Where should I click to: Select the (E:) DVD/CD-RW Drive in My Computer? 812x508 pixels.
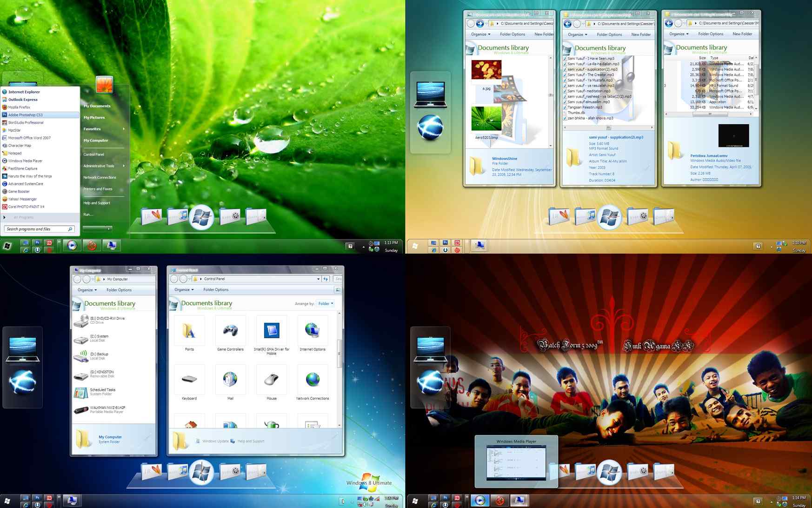point(100,321)
